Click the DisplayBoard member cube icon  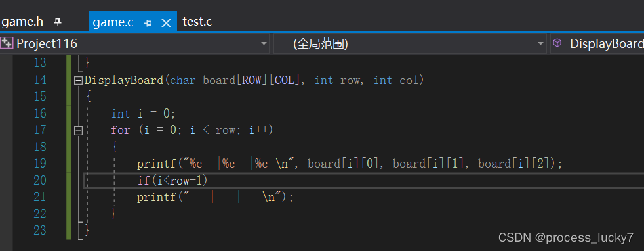(x=557, y=43)
